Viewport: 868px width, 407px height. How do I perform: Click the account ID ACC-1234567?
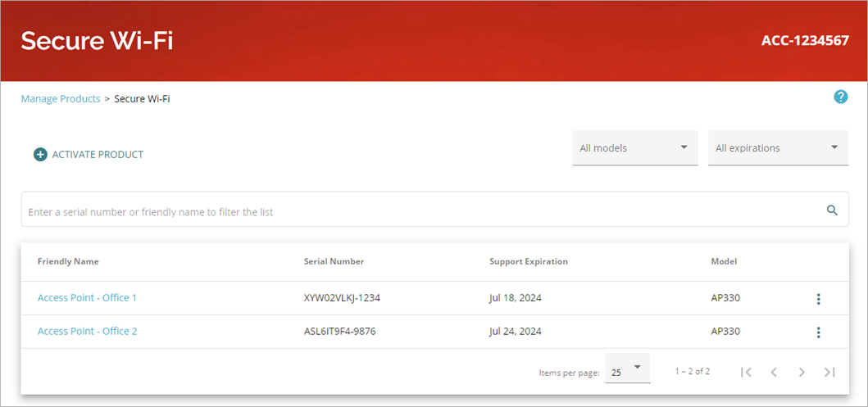(805, 41)
